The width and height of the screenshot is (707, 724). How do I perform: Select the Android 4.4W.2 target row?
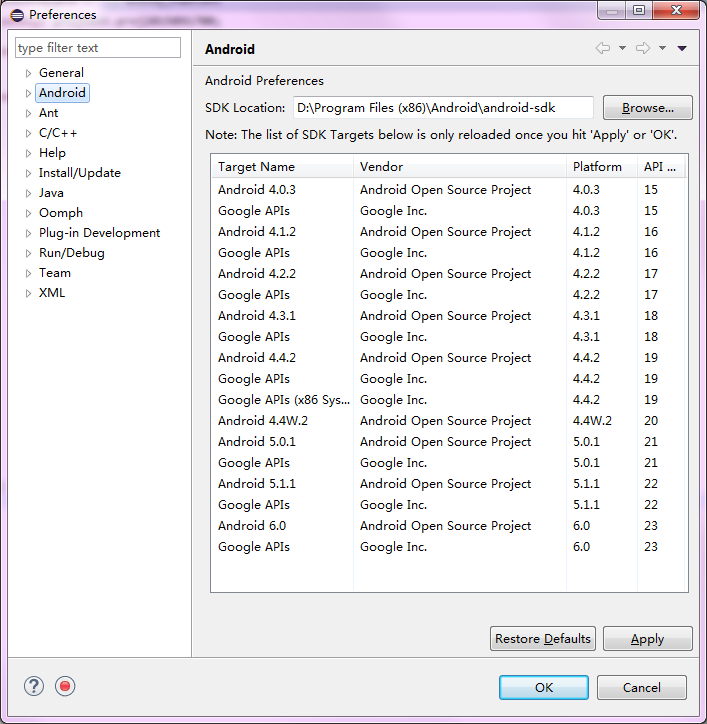point(449,421)
